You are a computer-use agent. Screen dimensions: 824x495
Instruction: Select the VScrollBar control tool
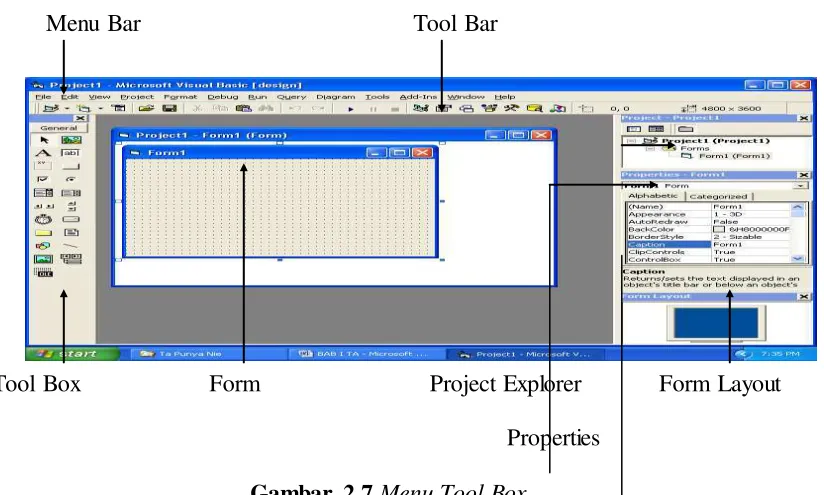coord(71,206)
